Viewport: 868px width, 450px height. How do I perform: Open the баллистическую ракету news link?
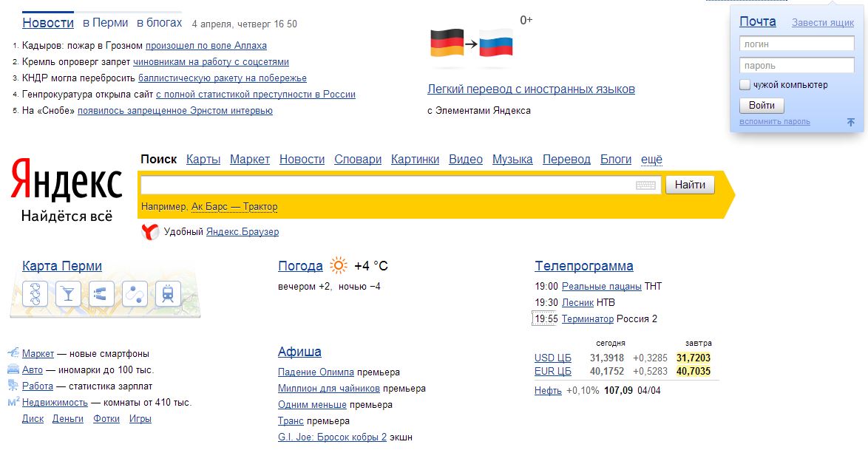223,78
